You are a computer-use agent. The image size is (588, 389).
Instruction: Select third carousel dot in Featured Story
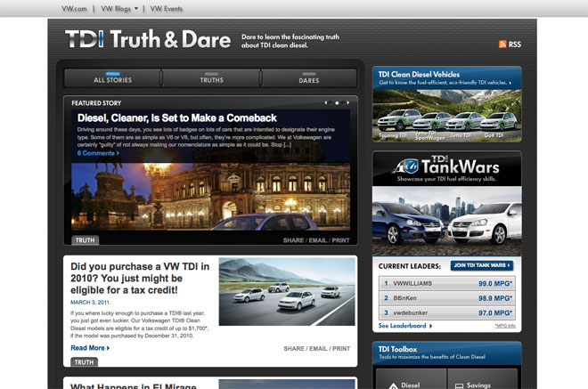click(343, 102)
